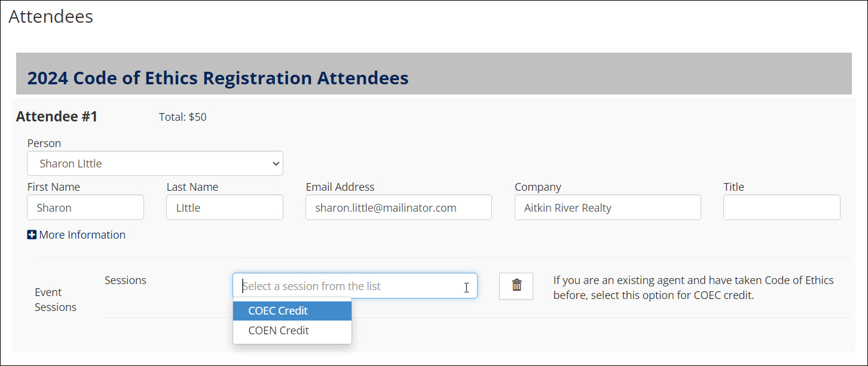Click the Company field with Aitkin River Realty
This screenshot has height=366, width=868.
[607, 208]
